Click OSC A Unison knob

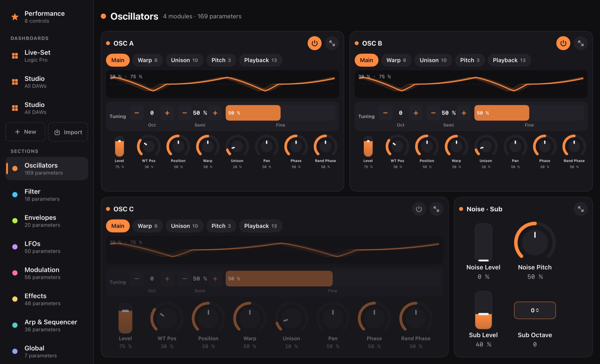click(237, 146)
